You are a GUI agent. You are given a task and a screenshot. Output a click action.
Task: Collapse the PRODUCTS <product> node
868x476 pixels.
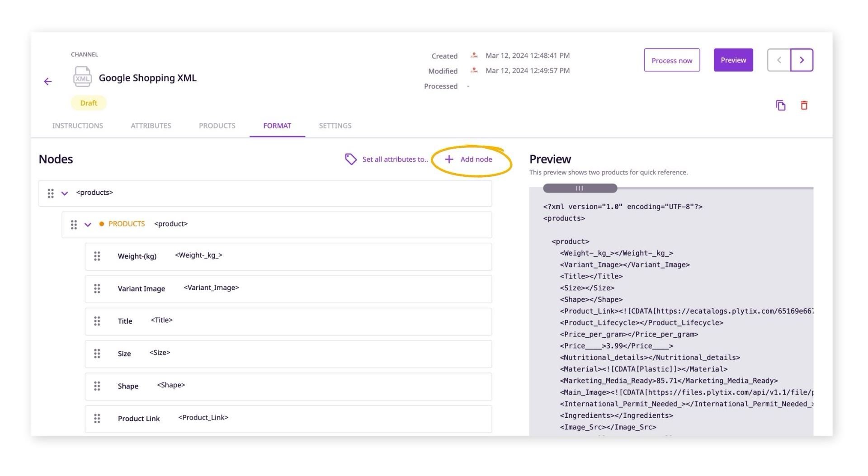coord(88,225)
